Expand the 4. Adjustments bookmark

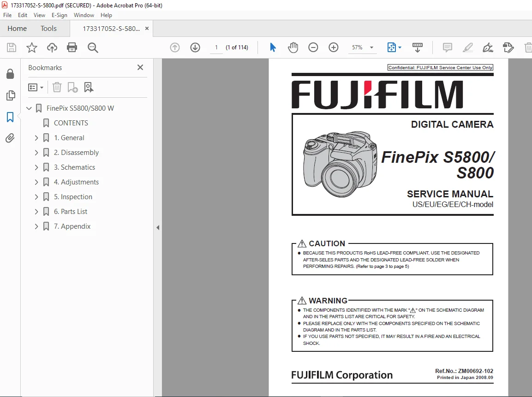[36, 182]
